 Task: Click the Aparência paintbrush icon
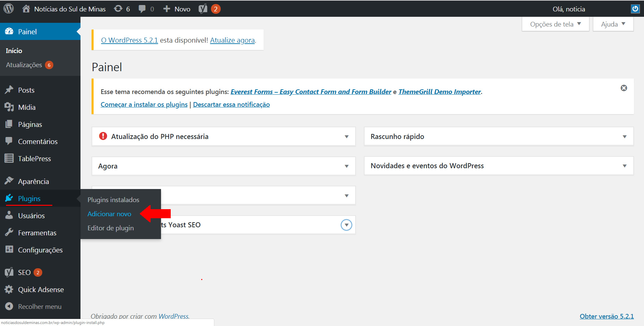point(9,181)
